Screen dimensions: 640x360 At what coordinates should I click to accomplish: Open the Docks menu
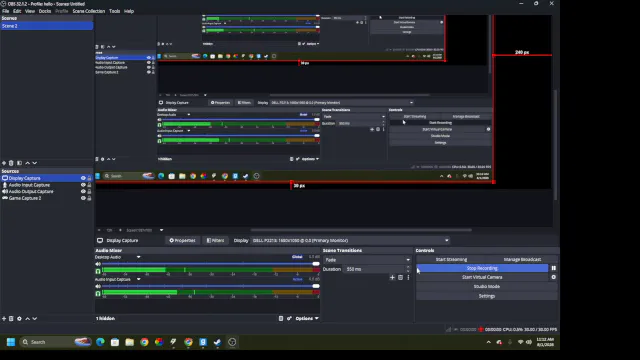(x=45, y=11)
